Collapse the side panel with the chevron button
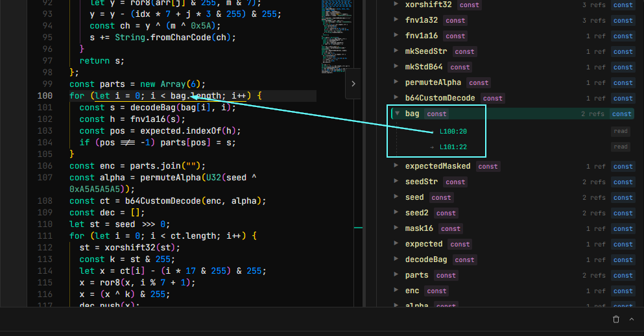The width and height of the screenshot is (644, 336). 353,84
